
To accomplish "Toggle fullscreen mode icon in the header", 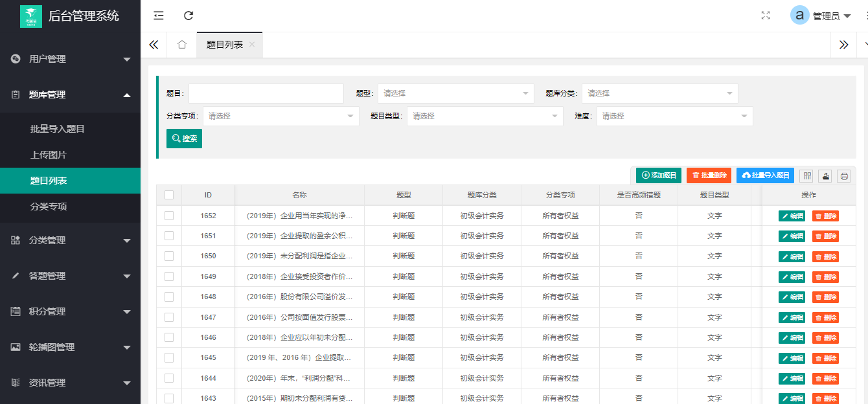I will click(765, 15).
